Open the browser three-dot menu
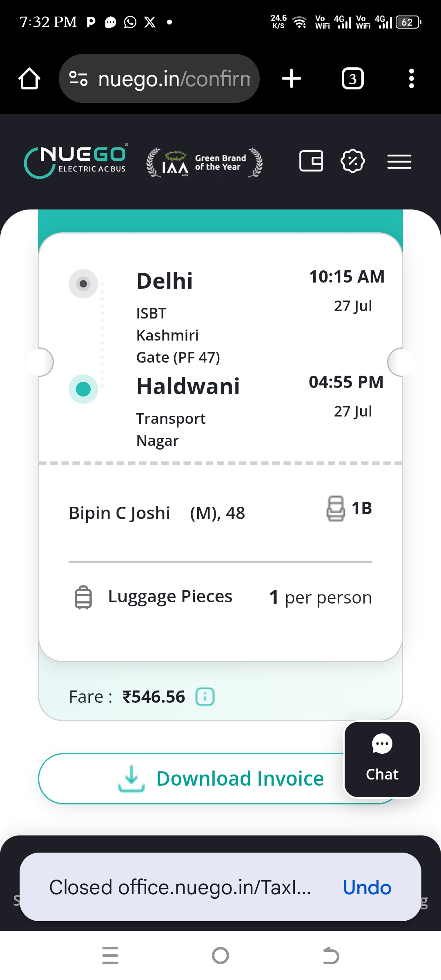The height and width of the screenshot is (980, 441). coord(411,78)
